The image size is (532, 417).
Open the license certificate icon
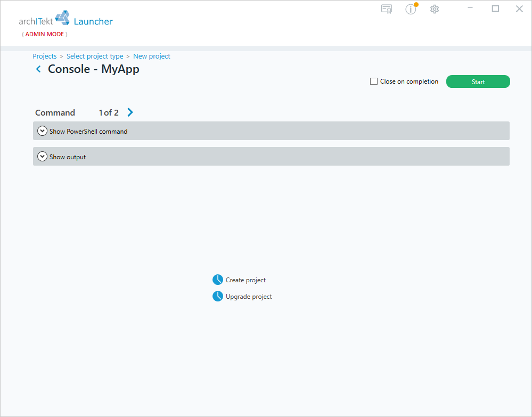point(387,9)
